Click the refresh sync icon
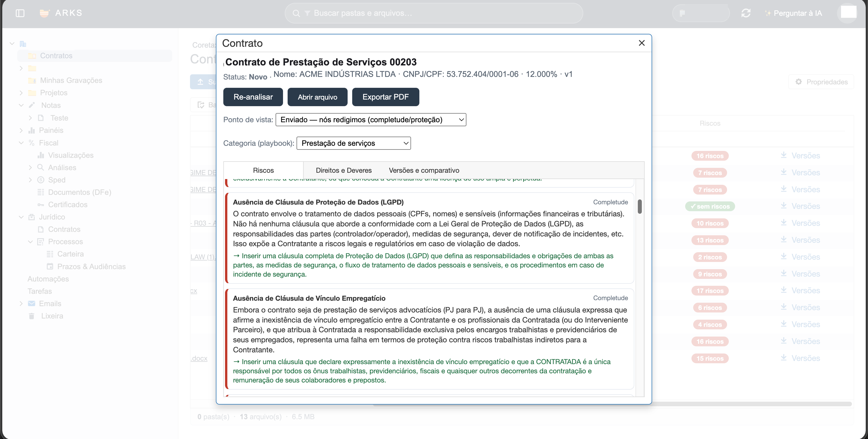This screenshot has width=868, height=439. [x=746, y=13]
